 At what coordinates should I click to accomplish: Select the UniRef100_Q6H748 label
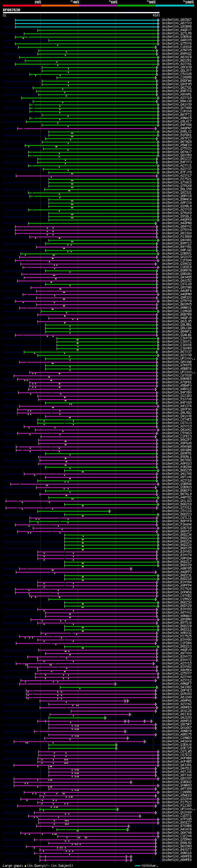tap(177, 833)
